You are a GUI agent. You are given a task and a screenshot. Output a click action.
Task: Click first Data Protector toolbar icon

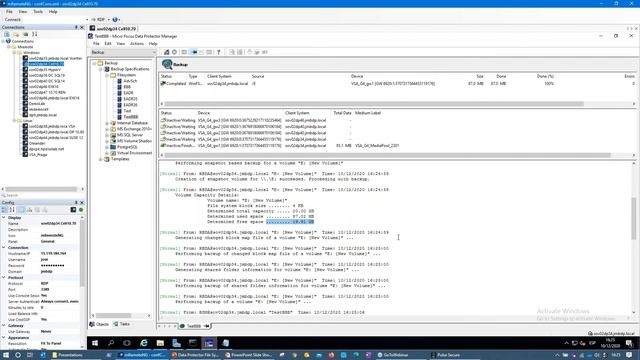coord(167,52)
